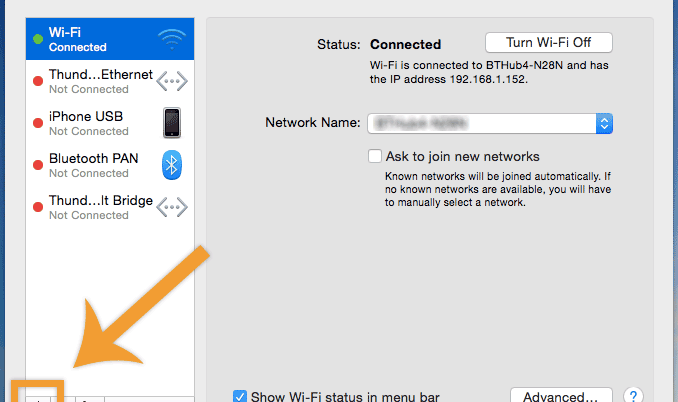Select the iPhone USB service name

pyautogui.click(x=86, y=117)
